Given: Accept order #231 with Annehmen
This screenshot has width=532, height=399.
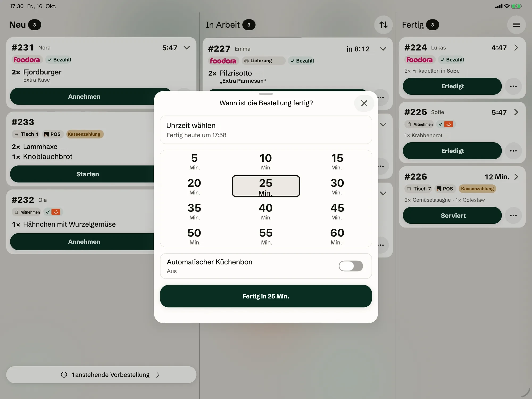Looking at the screenshot, I should pyautogui.click(x=84, y=96).
